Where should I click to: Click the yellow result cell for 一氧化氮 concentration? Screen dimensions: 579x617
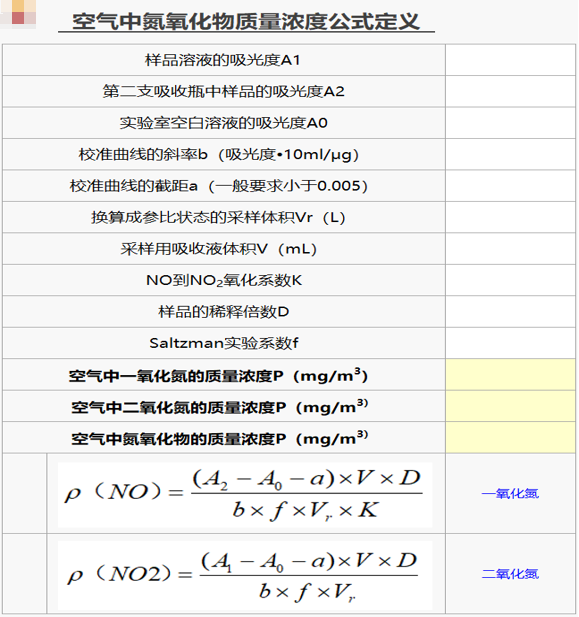click(511, 375)
